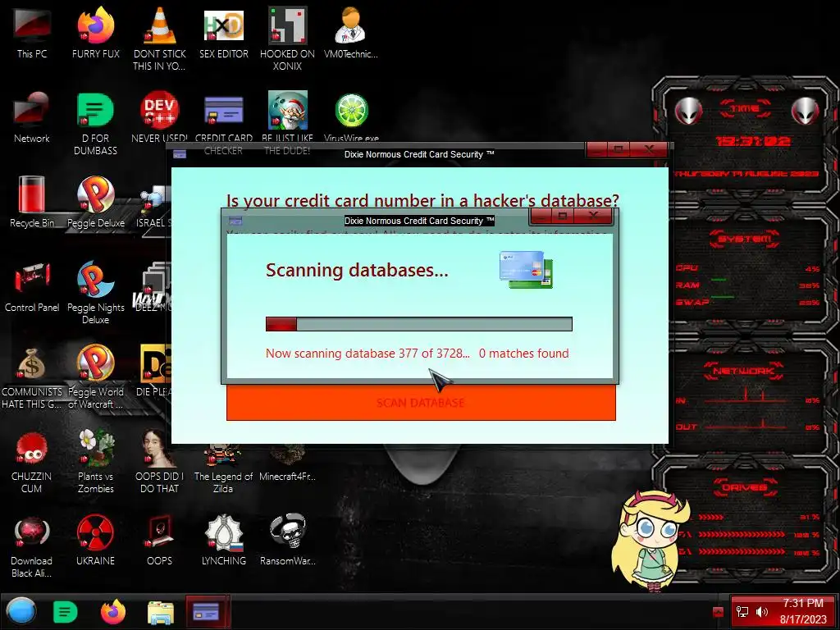The width and height of the screenshot is (840, 630).
Task: Launch the UKRAINE radiation icon
Action: [x=95, y=541]
